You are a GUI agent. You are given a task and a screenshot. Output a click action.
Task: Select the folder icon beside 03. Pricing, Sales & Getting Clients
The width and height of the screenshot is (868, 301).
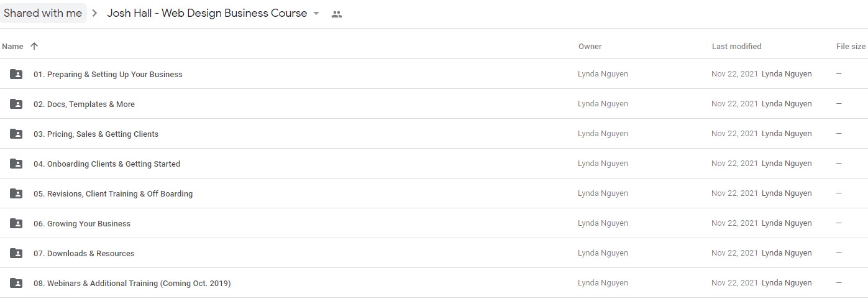point(16,134)
